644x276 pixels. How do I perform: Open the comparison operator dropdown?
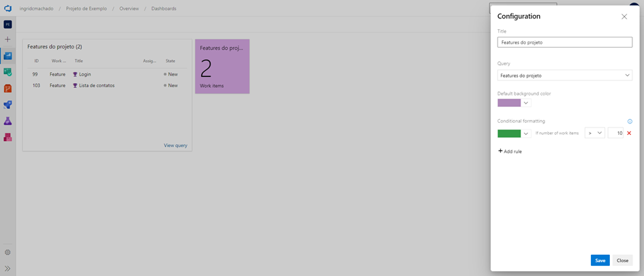pyautogui.click(x=595, y=133)
